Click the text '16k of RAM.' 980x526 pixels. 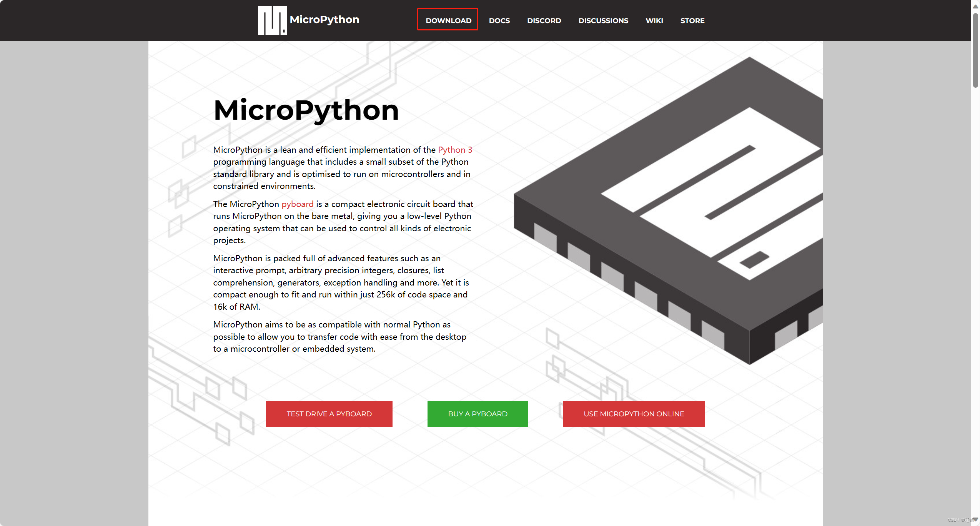click(237, 307)
